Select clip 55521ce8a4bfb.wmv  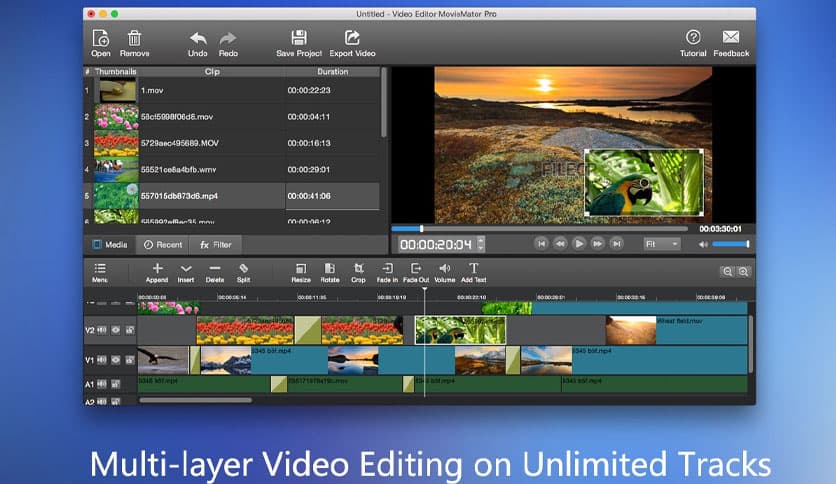pyautogui.click(x=231, y=170)
